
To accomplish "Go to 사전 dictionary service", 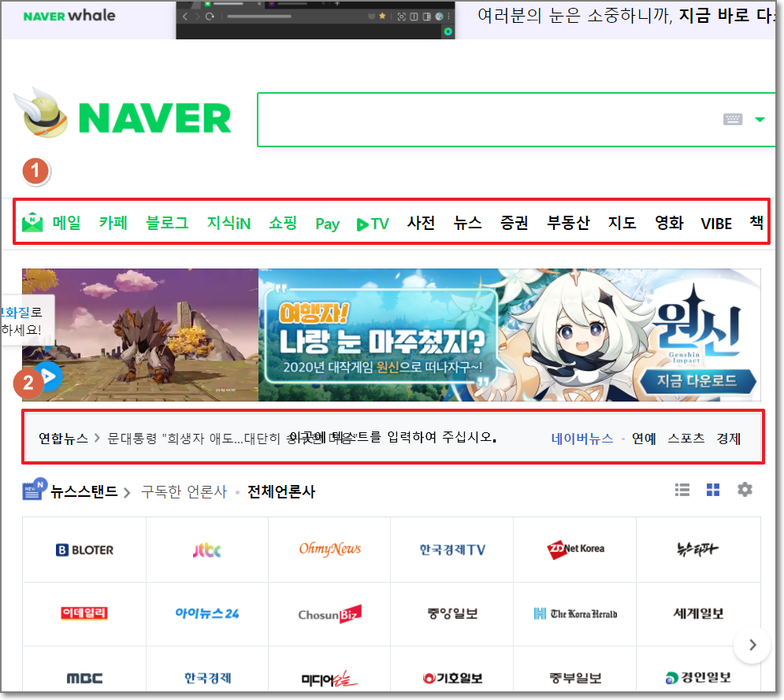I will (x=421, y=223).
